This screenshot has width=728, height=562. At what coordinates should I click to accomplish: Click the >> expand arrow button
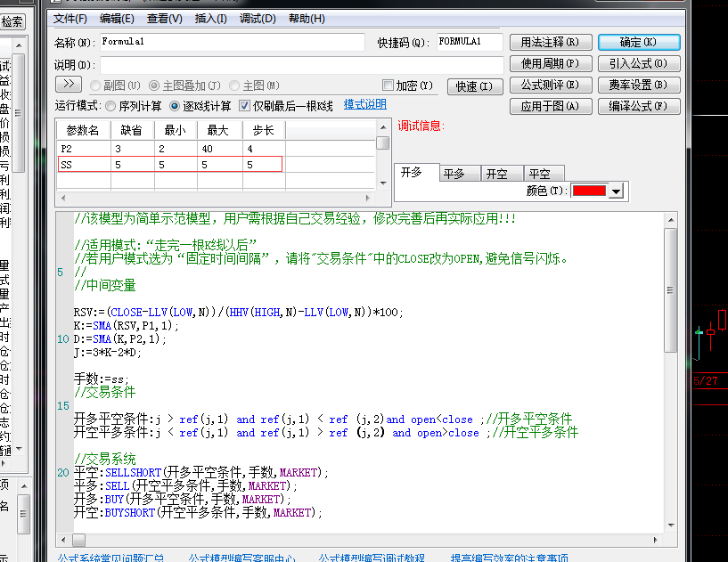point(69,84)
